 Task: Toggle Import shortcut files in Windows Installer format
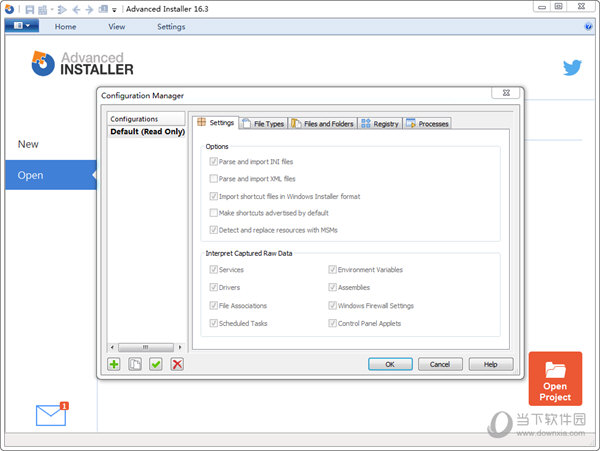coord(214,196)
